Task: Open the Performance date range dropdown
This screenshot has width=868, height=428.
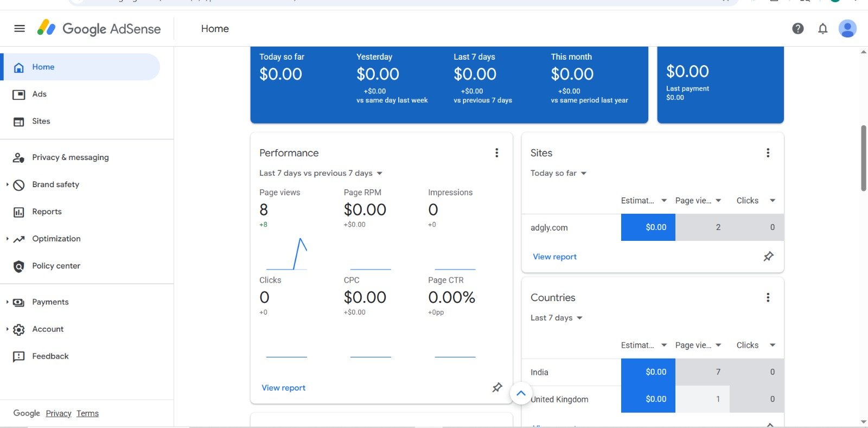Action: pos(321,173)
